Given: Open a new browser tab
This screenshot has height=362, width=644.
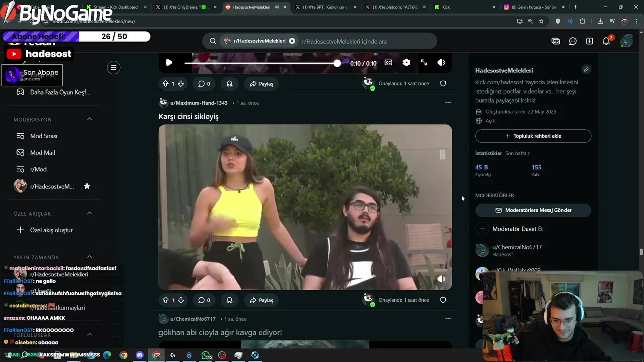Looking at the screenshot, I should [575, 7].
